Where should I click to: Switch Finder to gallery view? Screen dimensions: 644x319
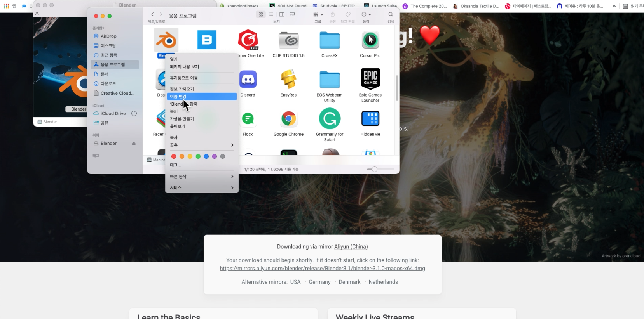[292, 14]
